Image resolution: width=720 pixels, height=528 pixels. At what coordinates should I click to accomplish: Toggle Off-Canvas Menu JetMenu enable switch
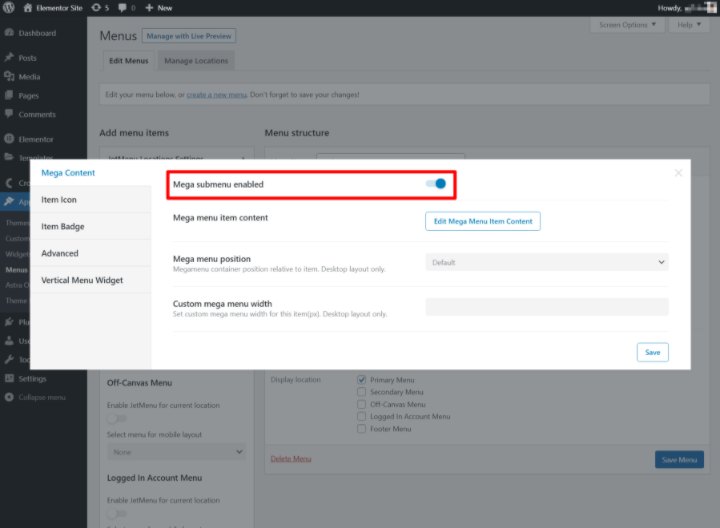point(117,418)
